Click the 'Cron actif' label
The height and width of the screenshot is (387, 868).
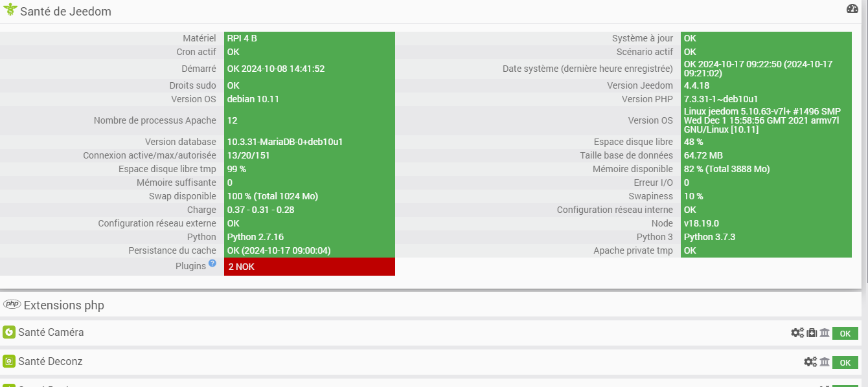coord(196,52)
